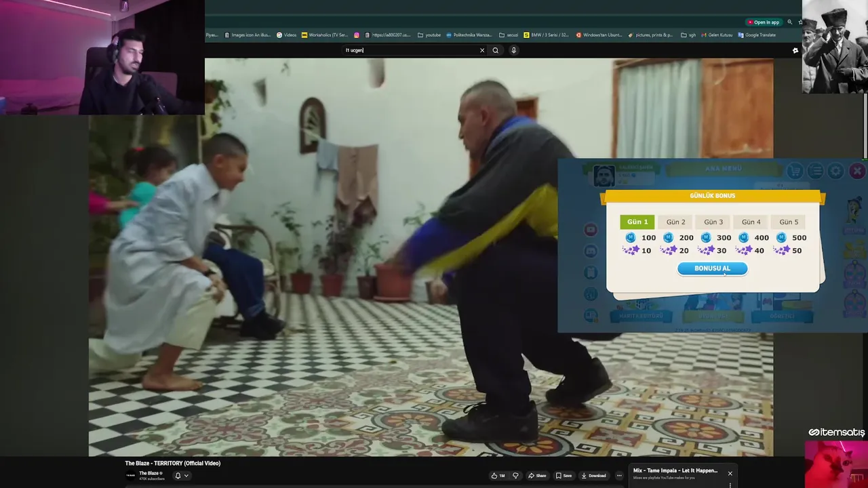
Task: Select the Gün 5 bonus tab
Action: (789, 222)
